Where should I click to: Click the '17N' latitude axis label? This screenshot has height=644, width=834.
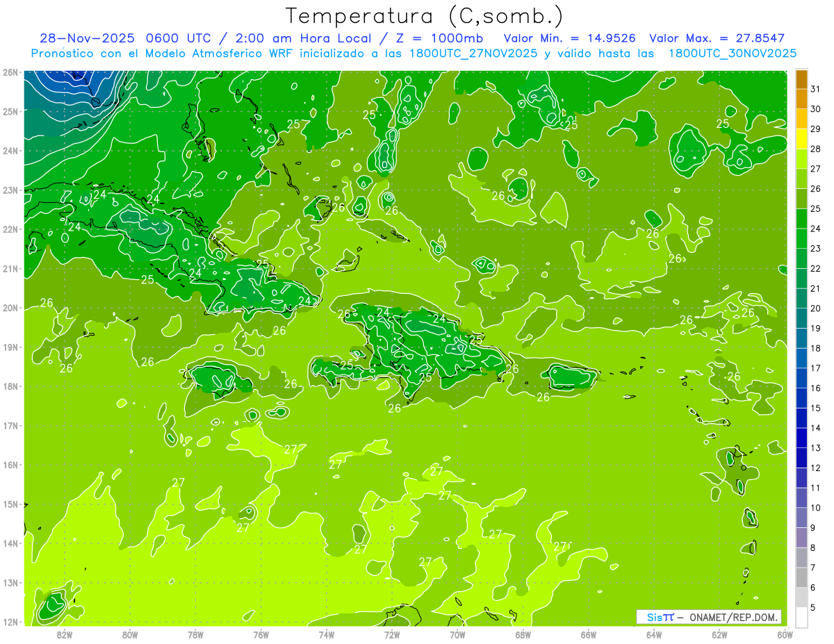coord(10,426)
